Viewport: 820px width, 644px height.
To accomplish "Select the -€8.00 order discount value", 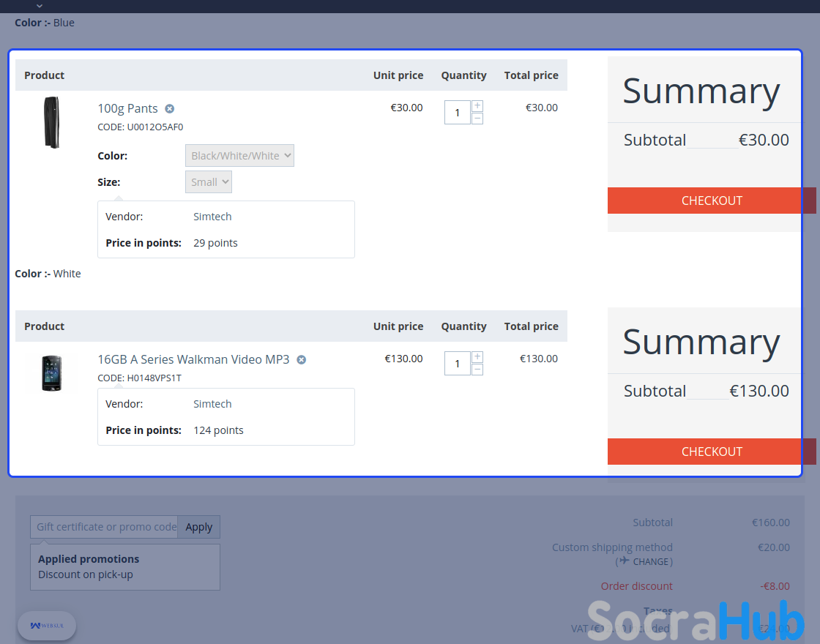I will (775, 586).
